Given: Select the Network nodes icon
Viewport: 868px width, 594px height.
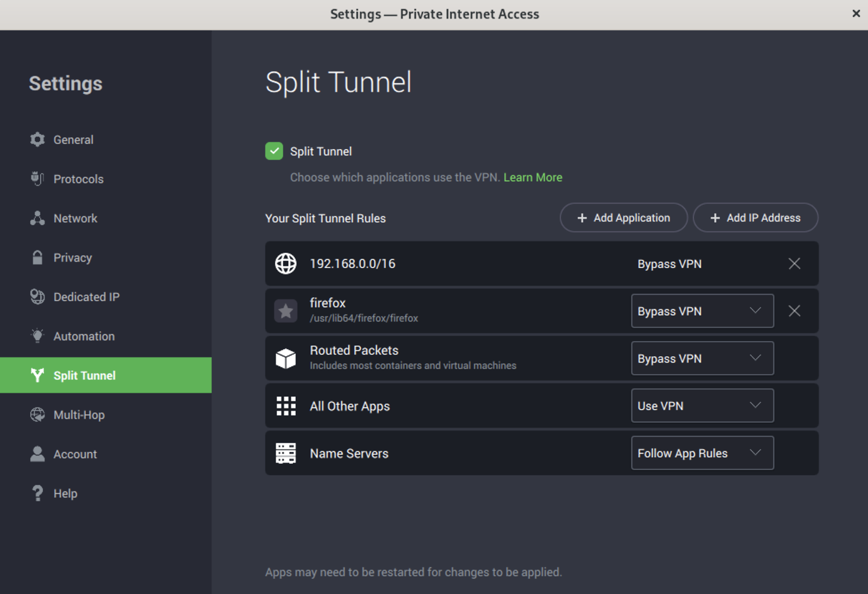Looking at the screenshot, I should coord(37,218).
